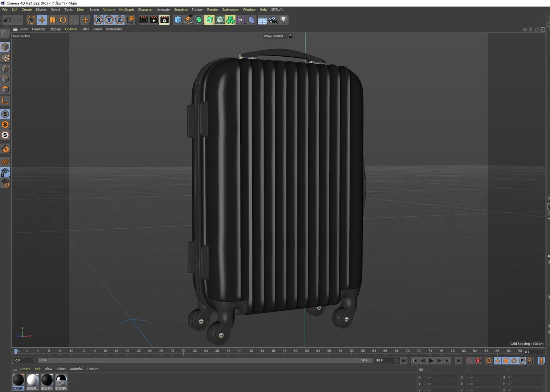Render to Picture Viewer clapperboard icon

click(154, 20)
